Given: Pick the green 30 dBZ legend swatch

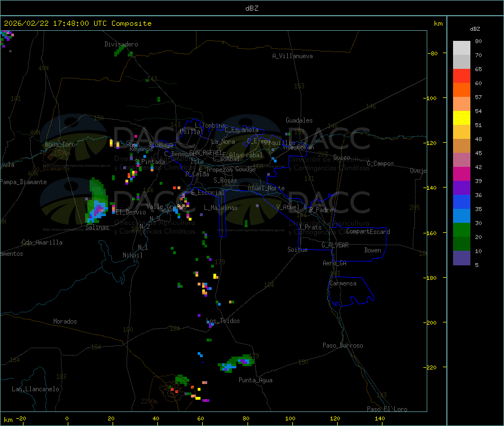Looking at the screenshot, I should [461, 230].
